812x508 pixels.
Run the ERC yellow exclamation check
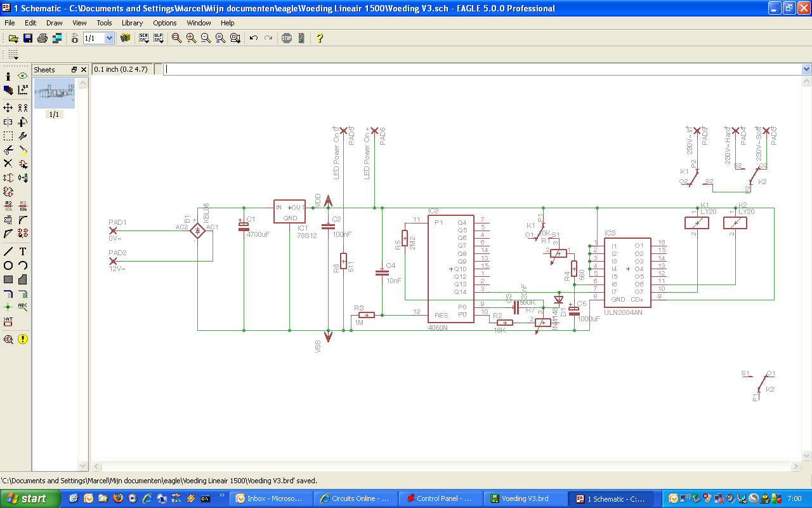click(23, 339)
